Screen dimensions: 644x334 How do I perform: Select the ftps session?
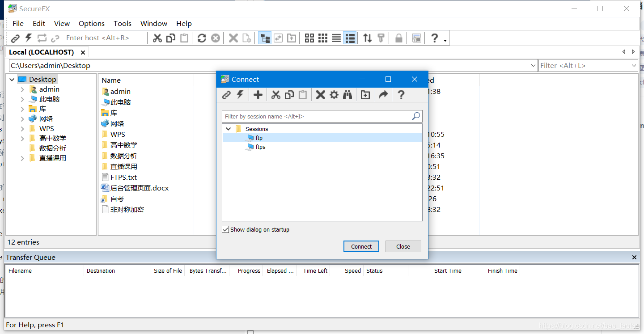pyautogui.click(x=260, y=147)
